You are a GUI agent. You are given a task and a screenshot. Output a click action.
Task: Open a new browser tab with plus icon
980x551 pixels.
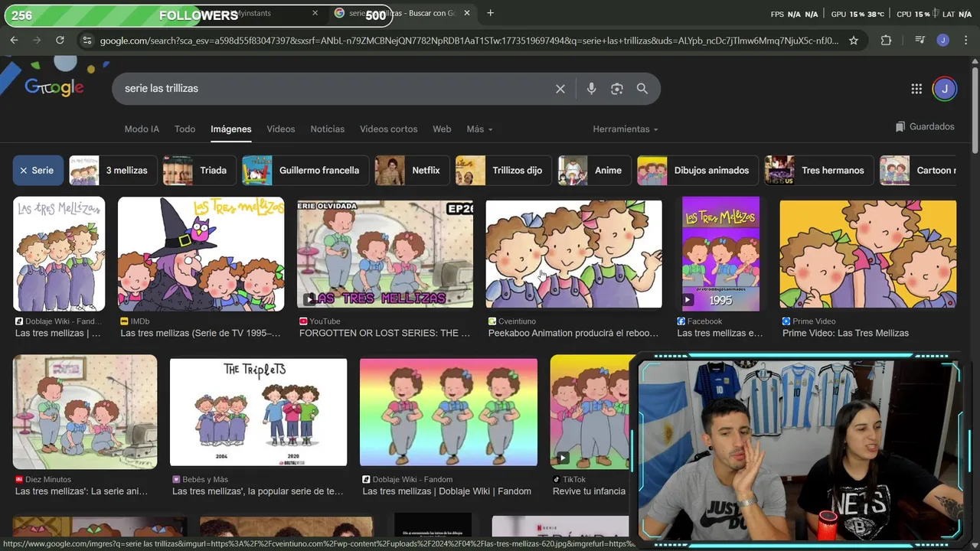click(x=490, y=13)
